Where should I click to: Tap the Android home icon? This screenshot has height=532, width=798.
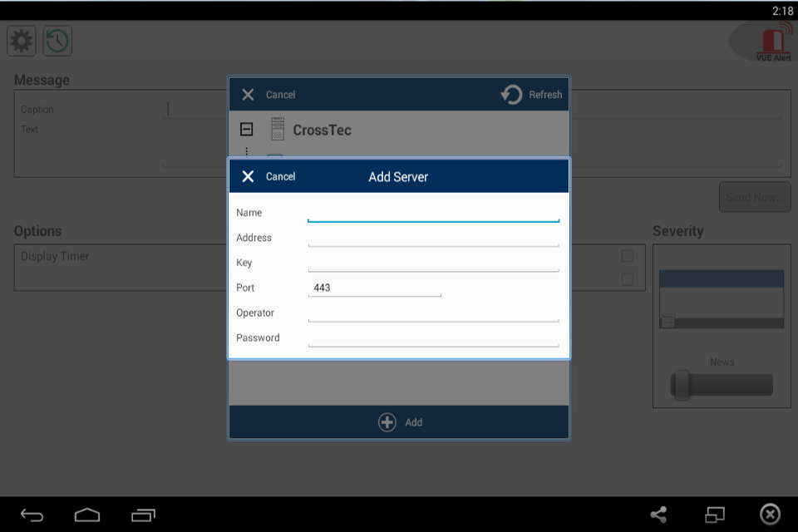point(87,515)
